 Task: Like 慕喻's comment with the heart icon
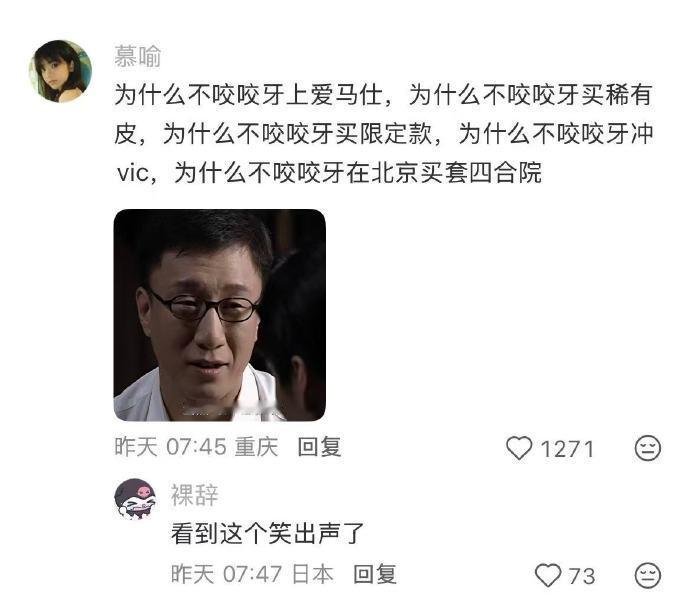click(519, 448)
